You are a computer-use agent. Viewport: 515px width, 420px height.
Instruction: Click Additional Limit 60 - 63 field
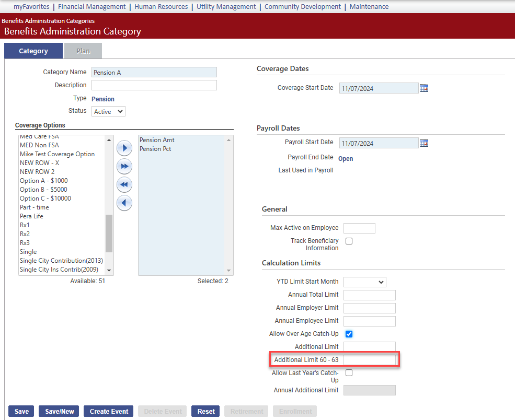(370, 360)
